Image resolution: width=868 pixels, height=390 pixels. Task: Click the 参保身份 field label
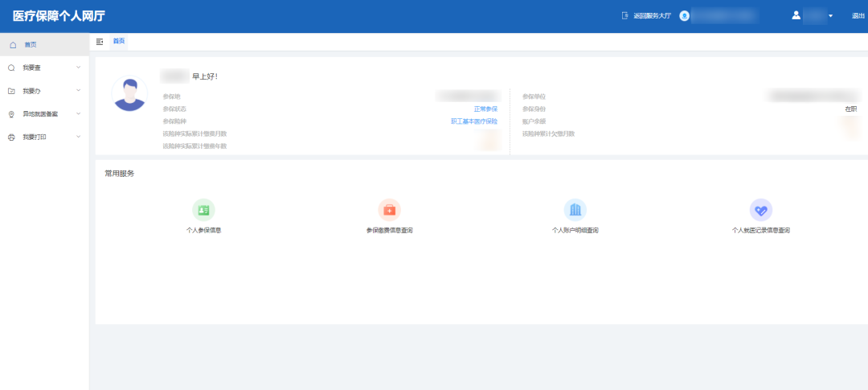(x=534, y=109)
